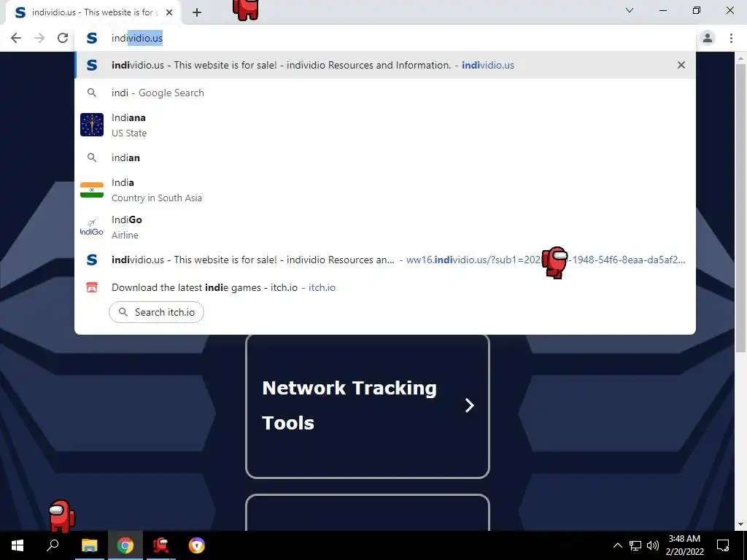Select the individio.us tab
The width and height of the screenshot is (747, 560).
93,13
